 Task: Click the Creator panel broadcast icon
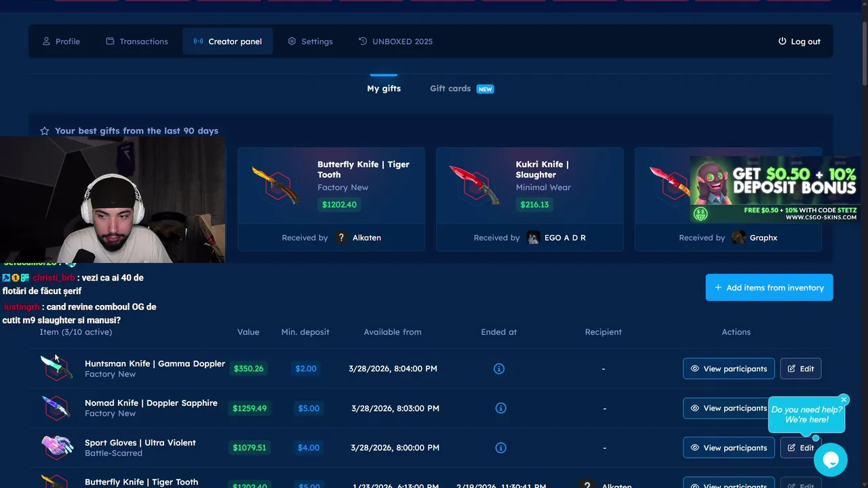pos(198,41)
